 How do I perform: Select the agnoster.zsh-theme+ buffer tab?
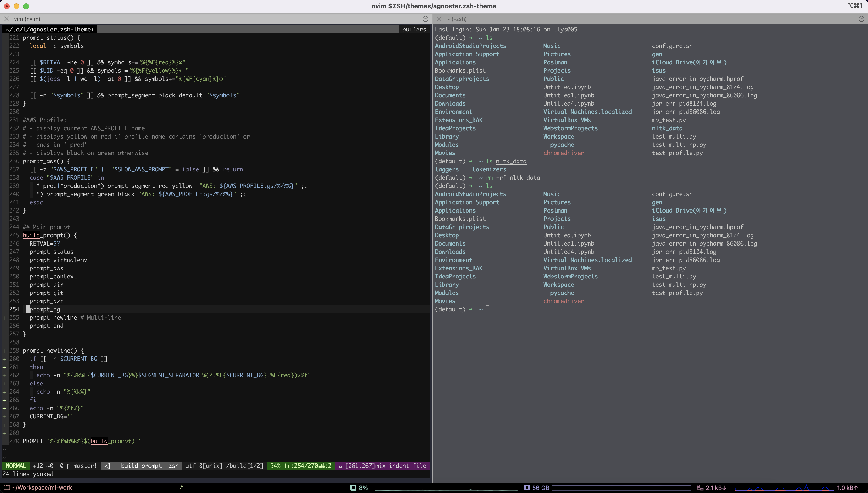[x=50, y=30]
